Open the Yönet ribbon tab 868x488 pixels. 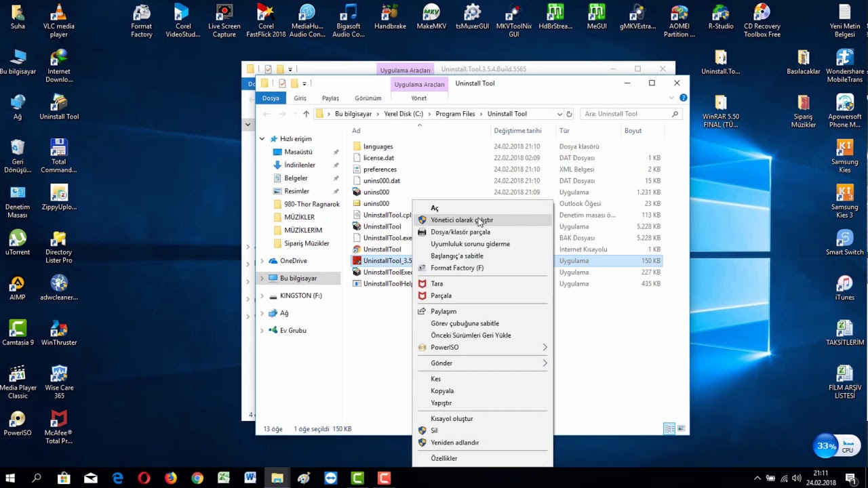tap(418, 98)
